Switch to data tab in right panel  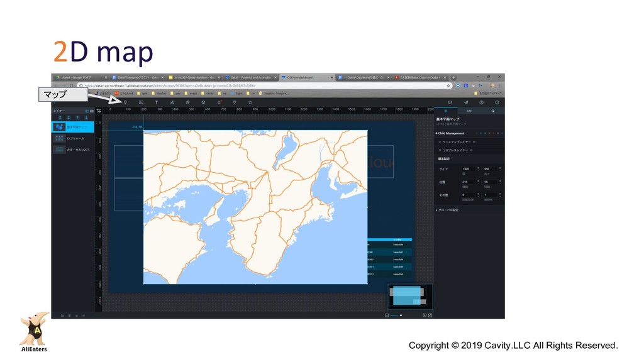click(x=469, y=111)
